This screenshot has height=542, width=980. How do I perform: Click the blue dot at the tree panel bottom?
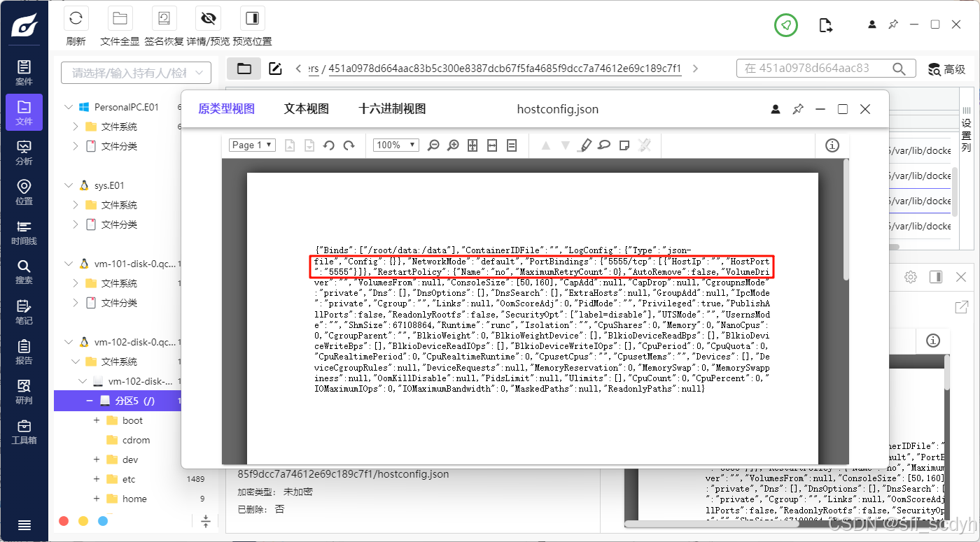(x=103, y=521)
